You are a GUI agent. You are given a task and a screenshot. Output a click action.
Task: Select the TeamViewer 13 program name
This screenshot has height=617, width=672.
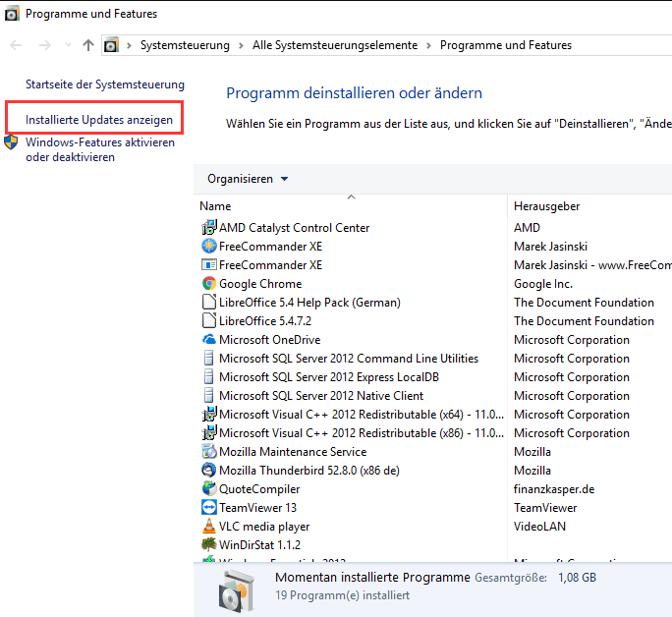pos(257,507)
